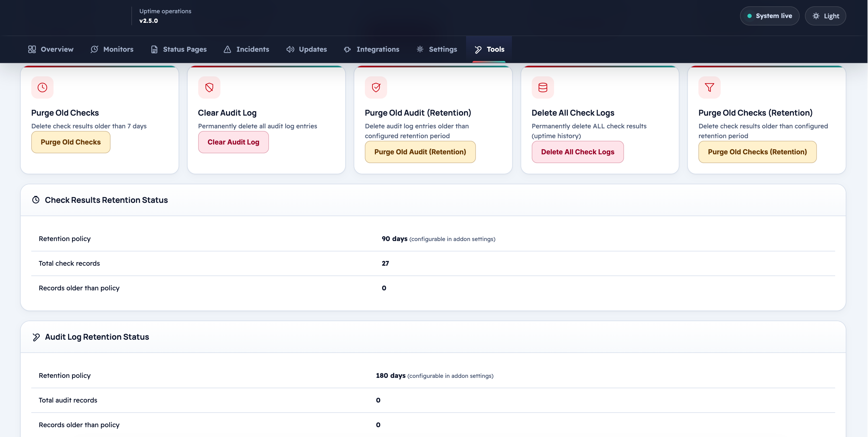The height and width of the screenshot is (437, 868).
Task: Click the Purge Old Checks (Retention) button
Action: pyautogui.click(x=757, y=152)
